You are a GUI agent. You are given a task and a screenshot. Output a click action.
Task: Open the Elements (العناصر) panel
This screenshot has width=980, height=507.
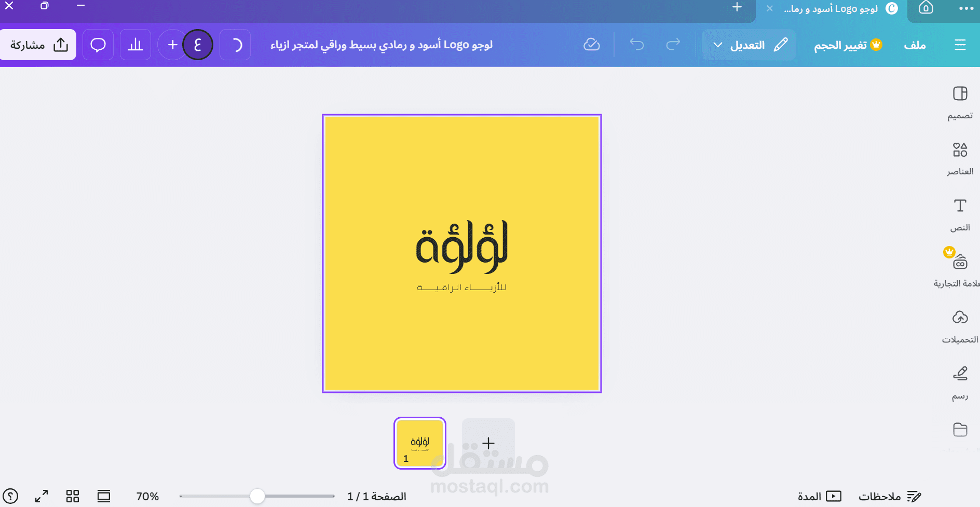pos(960,159)
